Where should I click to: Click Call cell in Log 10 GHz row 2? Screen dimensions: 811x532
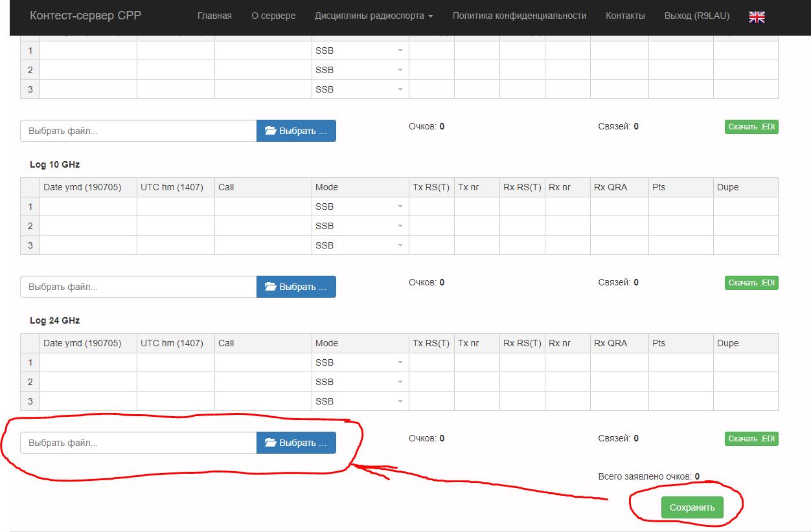(264, 226)
